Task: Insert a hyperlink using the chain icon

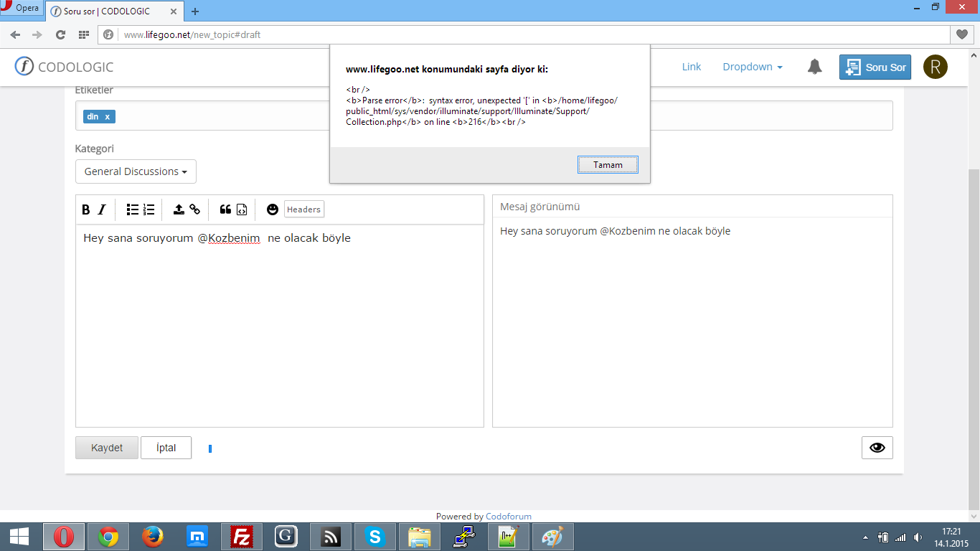Action: click(194, 209)
